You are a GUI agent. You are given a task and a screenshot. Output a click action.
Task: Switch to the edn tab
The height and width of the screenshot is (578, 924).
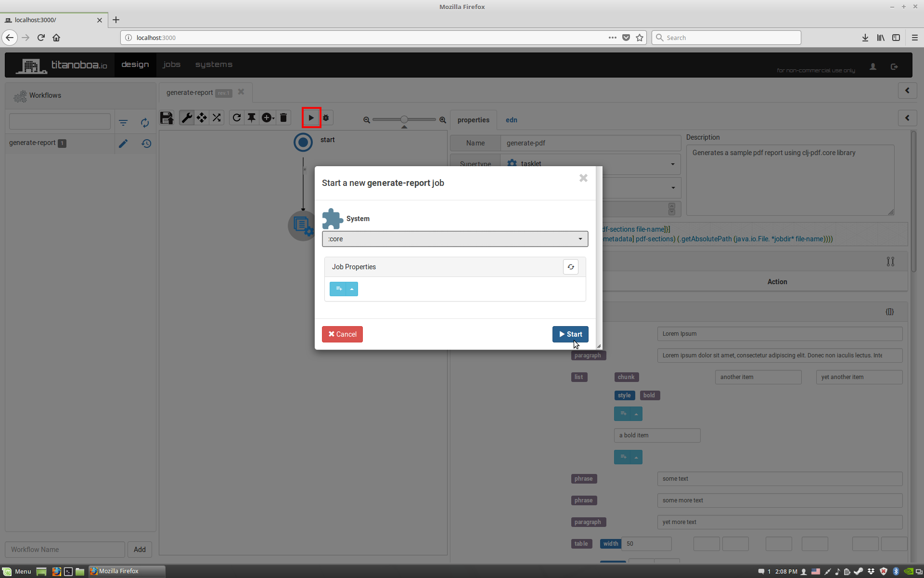(x=511, y=120)
